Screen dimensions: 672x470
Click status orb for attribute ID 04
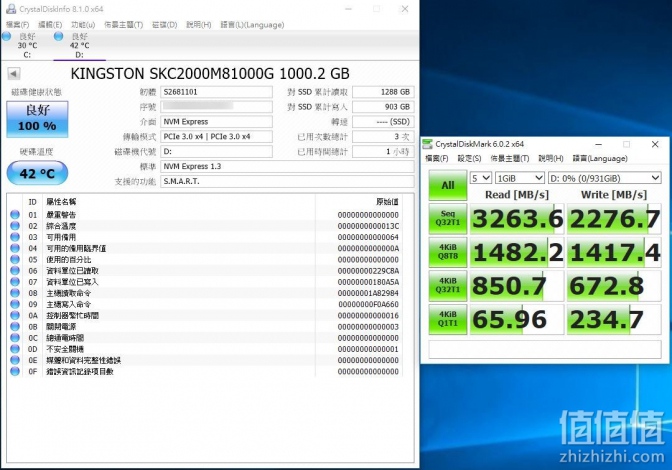coord(15,248)
